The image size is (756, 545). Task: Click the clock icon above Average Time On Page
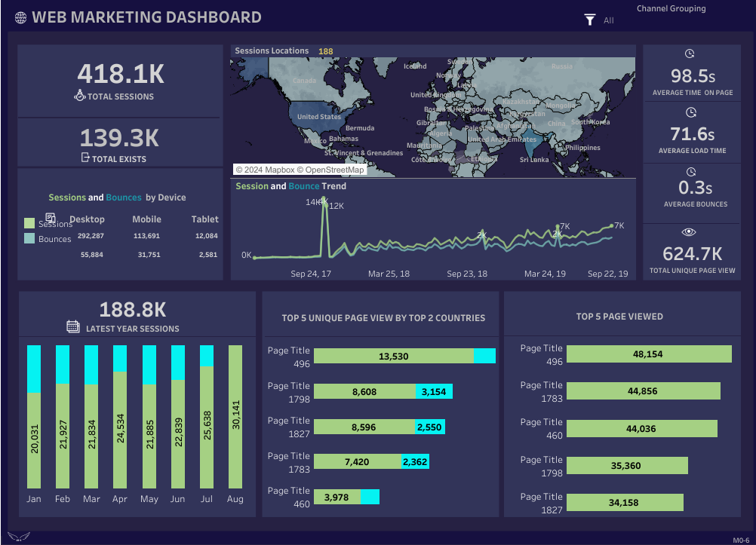(x=691, y=54)
